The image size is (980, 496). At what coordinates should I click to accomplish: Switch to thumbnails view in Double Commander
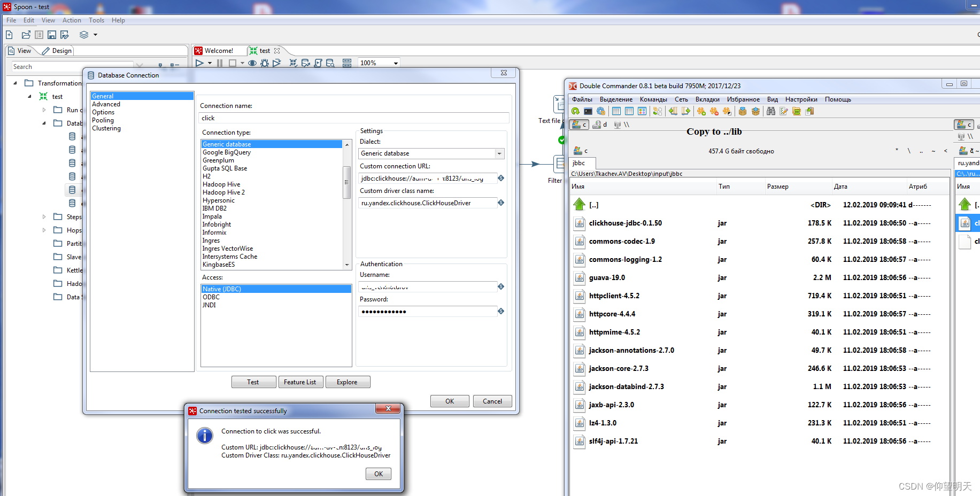642,111
